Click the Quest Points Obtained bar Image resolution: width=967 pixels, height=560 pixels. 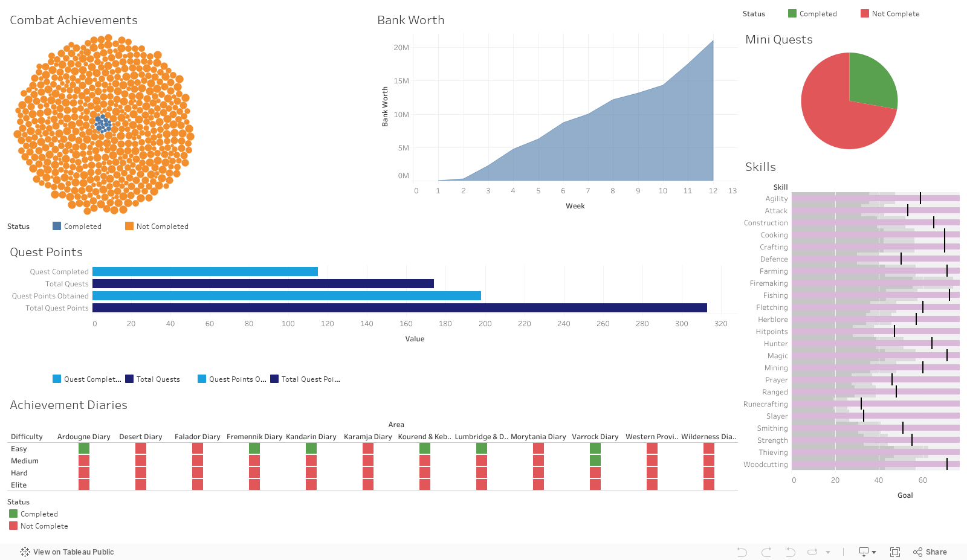pyautogui.click(x=286, y=296)
